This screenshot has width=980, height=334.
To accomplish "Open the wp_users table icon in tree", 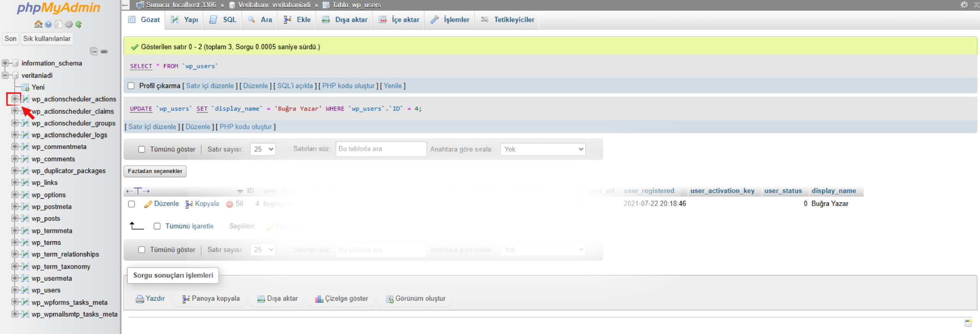I will coord(25,290).
